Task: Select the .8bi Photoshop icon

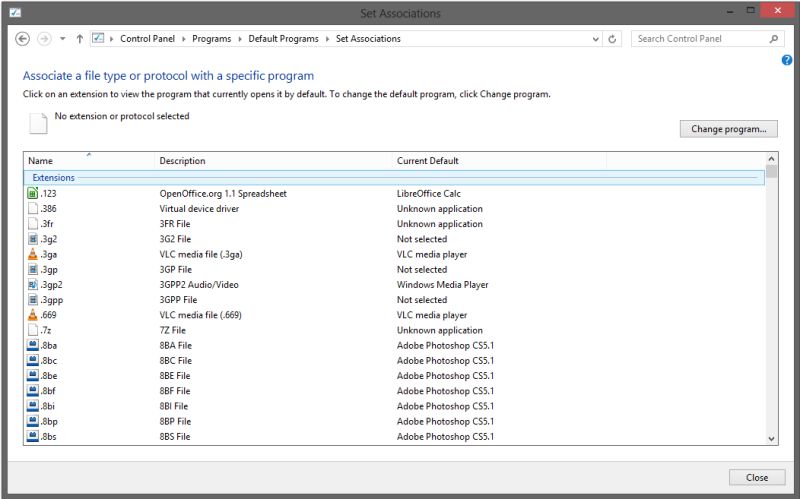Action: (33, 406)
